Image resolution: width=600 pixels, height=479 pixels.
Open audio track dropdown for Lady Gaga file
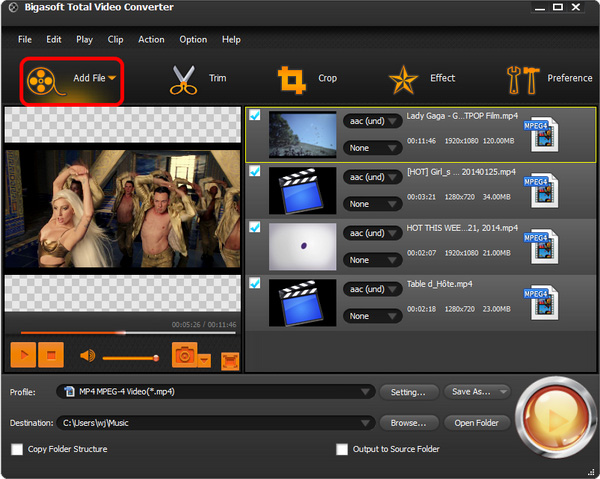(x=372, y=121)
